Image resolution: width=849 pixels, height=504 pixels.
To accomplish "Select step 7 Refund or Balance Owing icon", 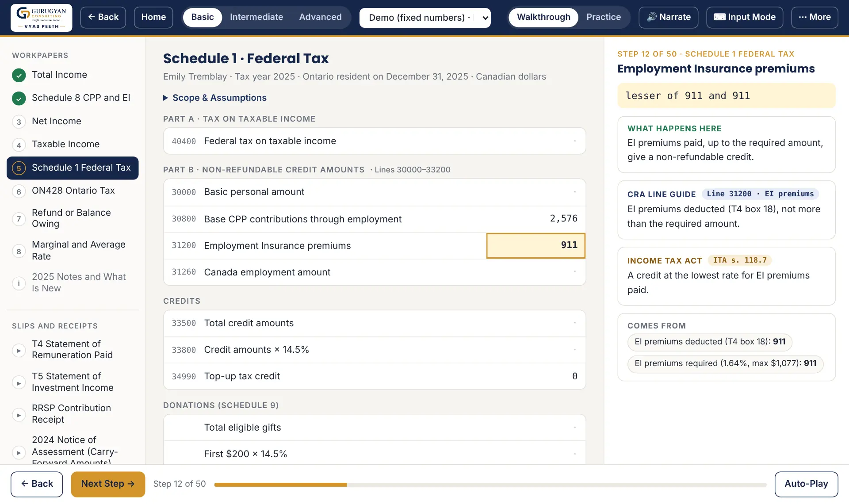I will (19, 218).
